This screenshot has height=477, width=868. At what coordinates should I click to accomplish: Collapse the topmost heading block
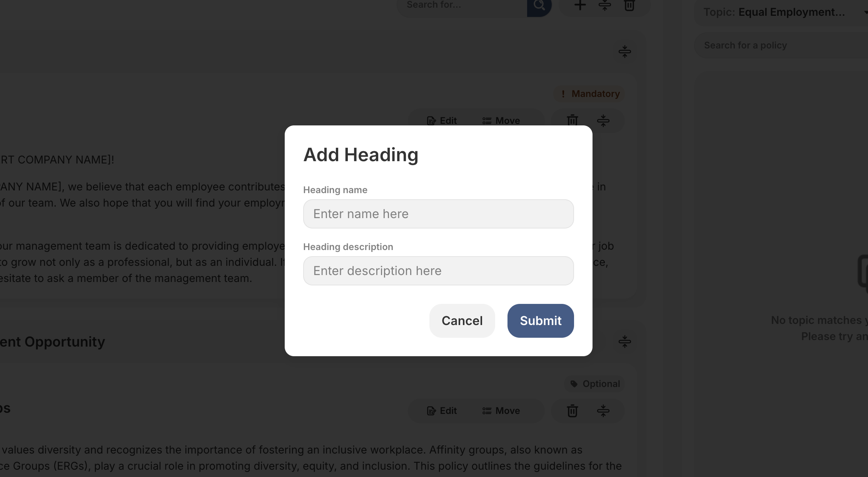[624, 51]
